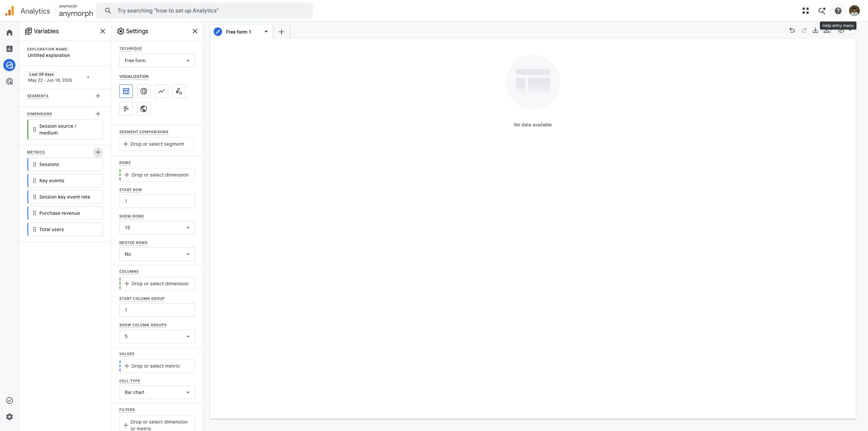This screenshot has width=868, height=431.
Task: Open the Free form 1 tab menu arrow
Action: 266,32
